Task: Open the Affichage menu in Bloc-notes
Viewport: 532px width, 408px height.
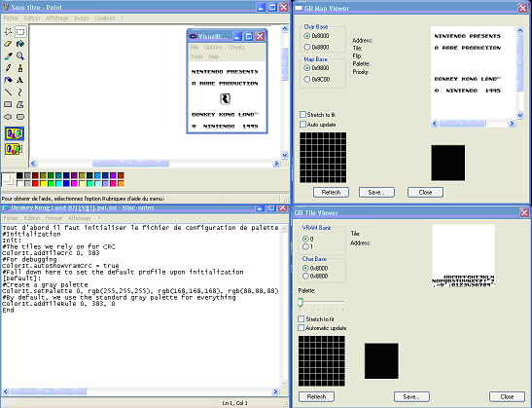Action: [79, 218]
